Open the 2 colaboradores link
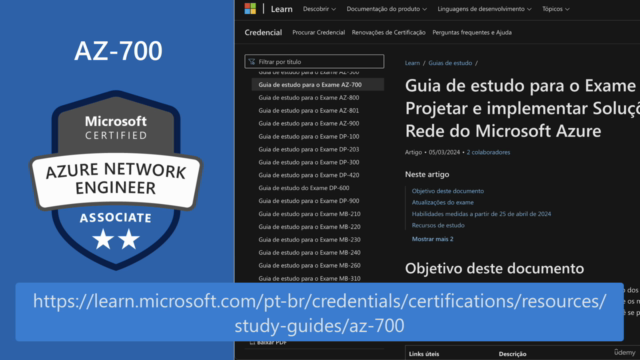Viewport: 640px width, 360px height. [489, 152]
